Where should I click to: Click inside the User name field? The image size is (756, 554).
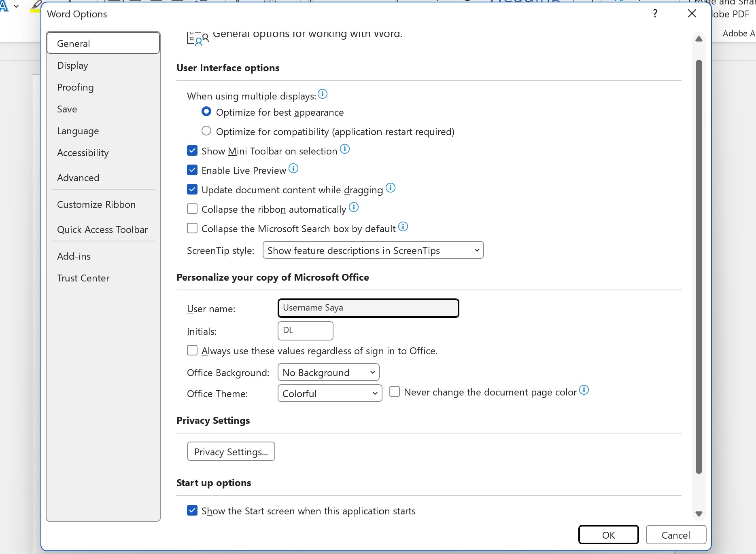pyautogui.click(x=367, y=308)
